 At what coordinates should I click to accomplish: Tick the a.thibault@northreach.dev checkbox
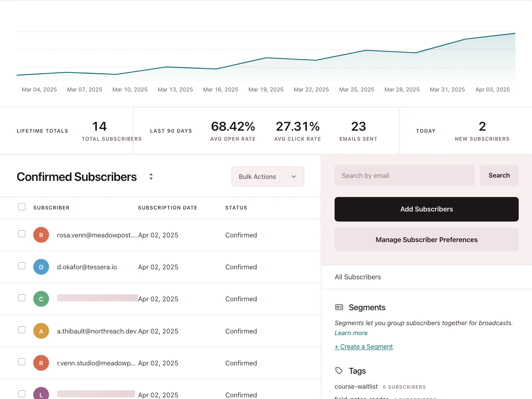[x=22, y=330]
